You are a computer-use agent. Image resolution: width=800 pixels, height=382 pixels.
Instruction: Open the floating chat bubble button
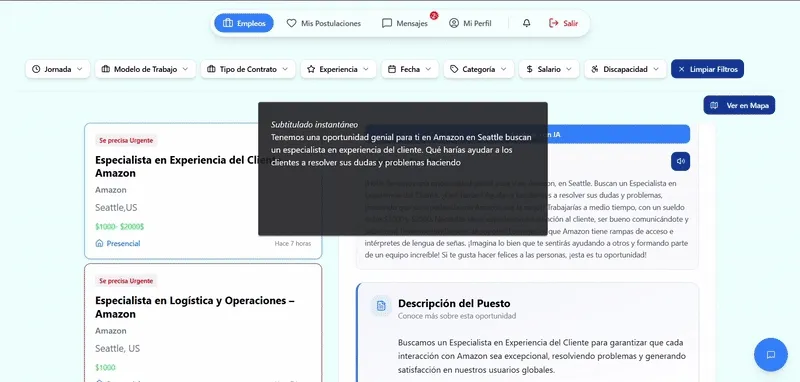(770, 354)
